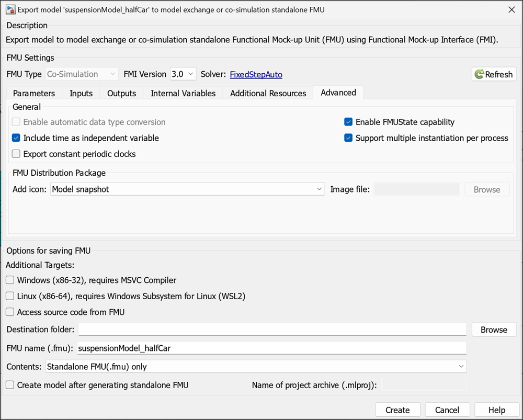Disable Include time as independent variable
The height and width of the screenshot is (420, 523).
tap(16, 138)
